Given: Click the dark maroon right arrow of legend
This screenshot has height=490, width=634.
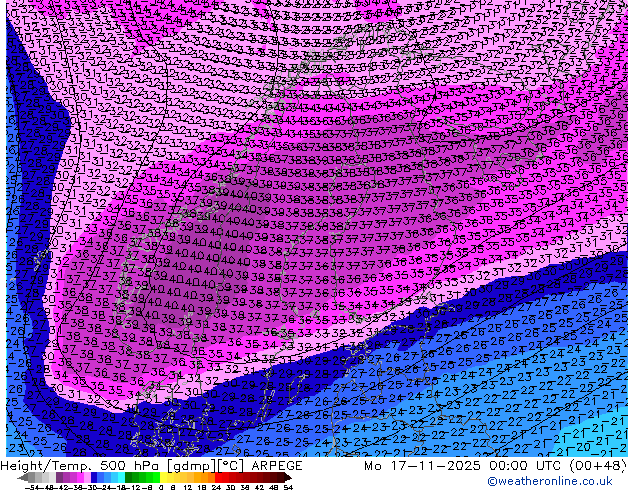Looking at the screenshot, I should [287, 478].
